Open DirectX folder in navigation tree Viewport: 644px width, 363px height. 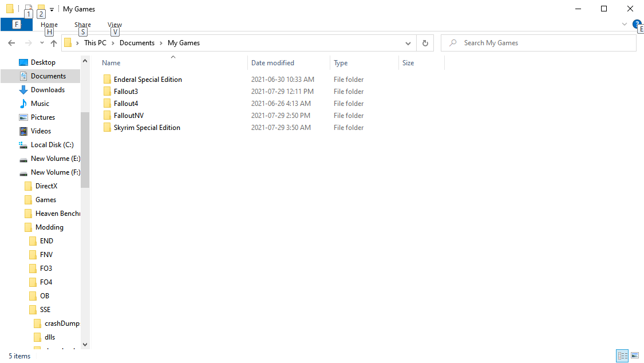coord(46,186)
